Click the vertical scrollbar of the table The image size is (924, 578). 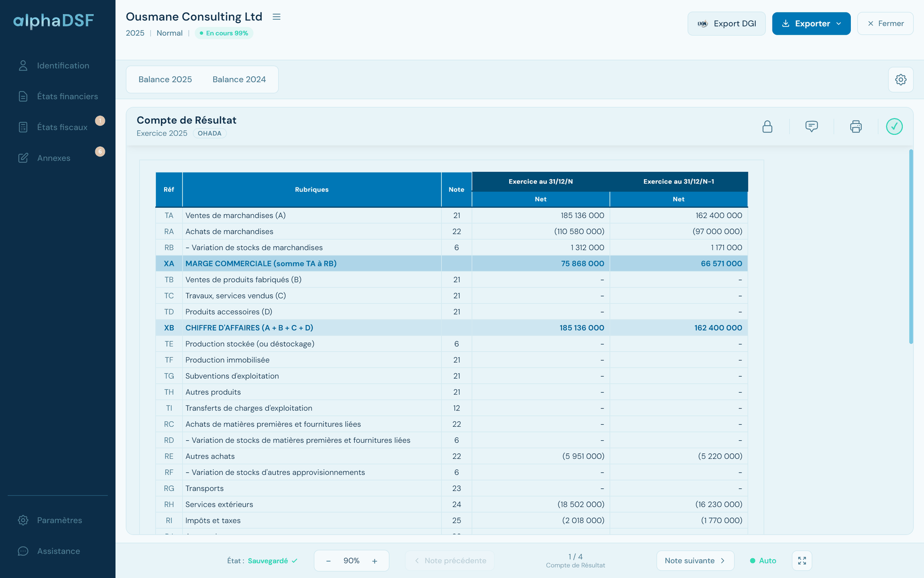coord(911,247)
